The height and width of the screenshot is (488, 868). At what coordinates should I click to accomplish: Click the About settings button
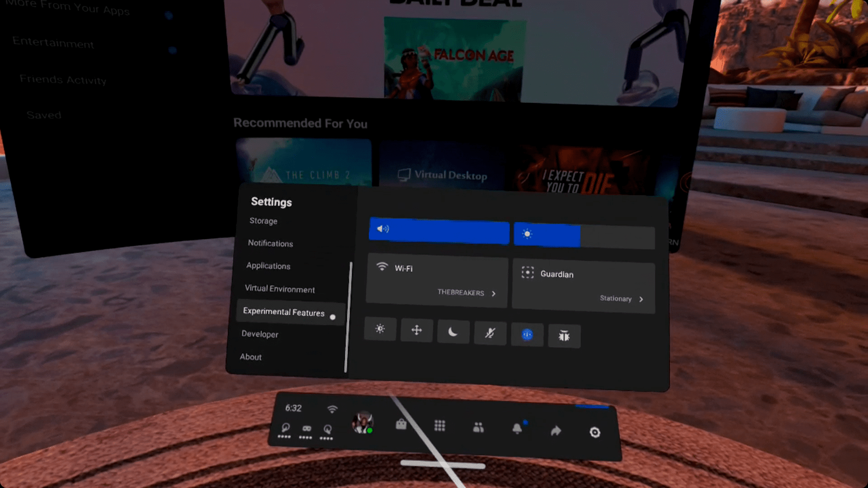point(250,357)
